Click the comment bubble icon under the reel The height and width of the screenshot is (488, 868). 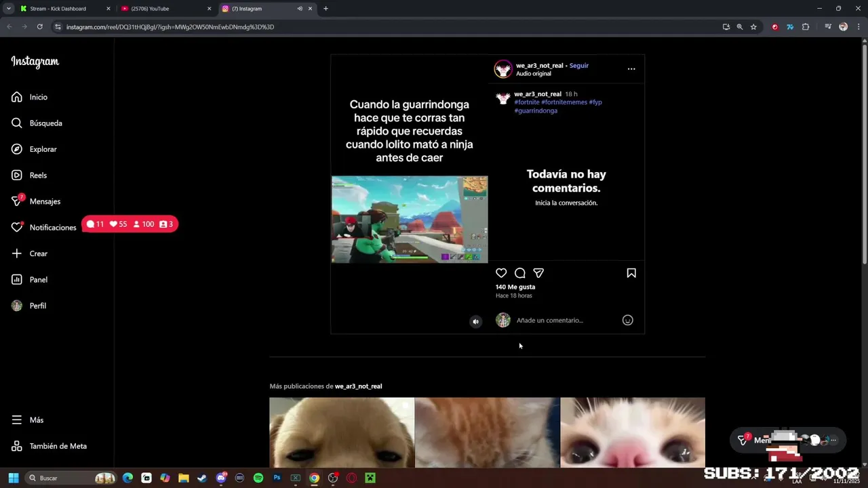tap(520, 273)
